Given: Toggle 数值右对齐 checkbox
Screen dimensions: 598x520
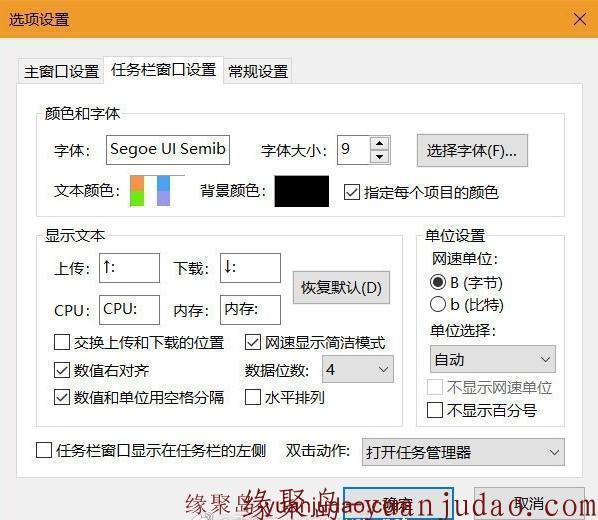Looking at the screenshot, I should click(x=62, y=370).
